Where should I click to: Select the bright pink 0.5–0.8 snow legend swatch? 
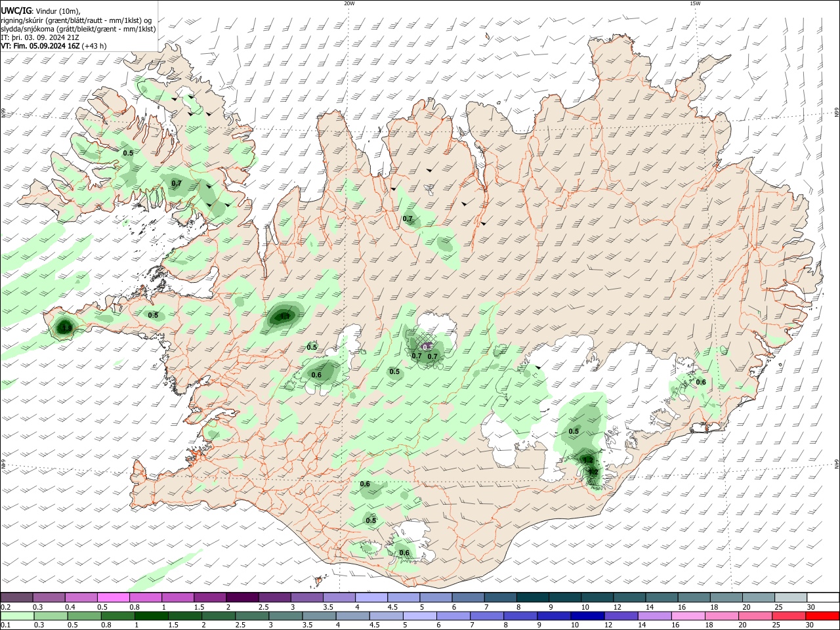(x=114, y=598)
